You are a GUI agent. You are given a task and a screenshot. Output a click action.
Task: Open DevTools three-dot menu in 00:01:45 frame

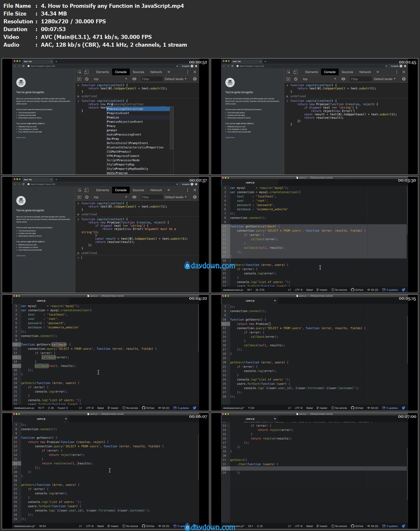pos(397,72)
